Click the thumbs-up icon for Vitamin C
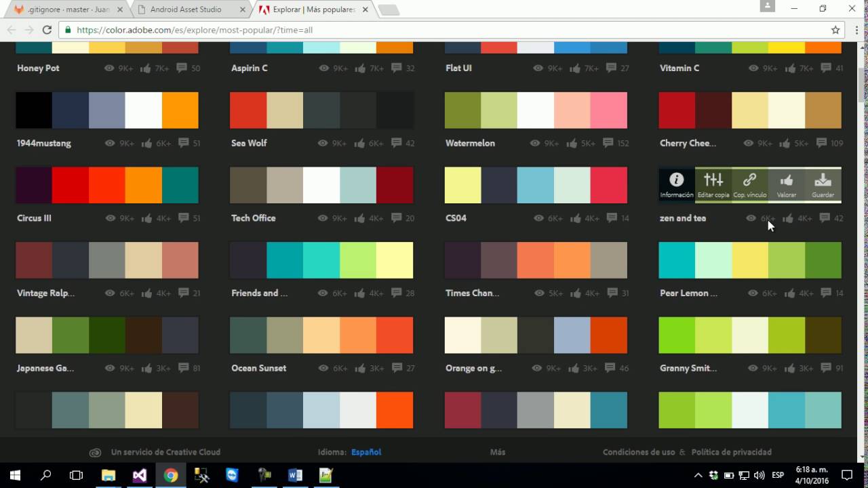The width and height of the screenshot is (868, 488). 789,68
